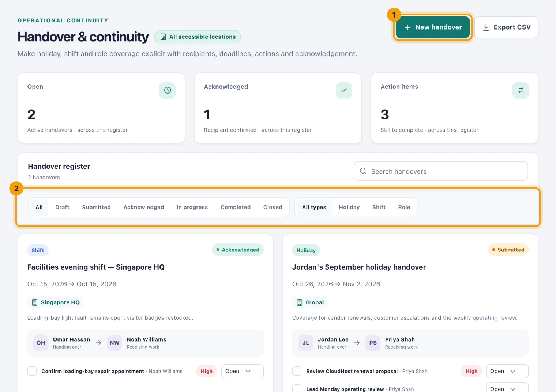556x392 pixels.
Task: Filter by Closed status
Action: pos(273,207)
